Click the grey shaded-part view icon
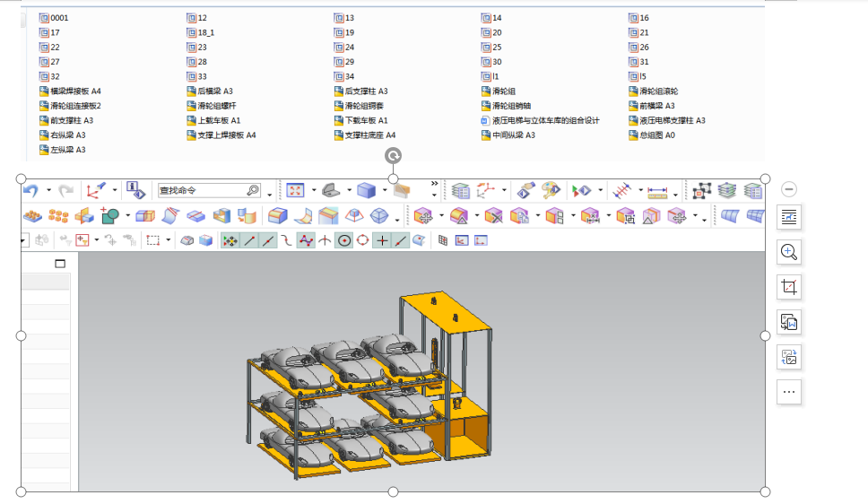Screen dimensions: 868x504 (x=331, y=191)
